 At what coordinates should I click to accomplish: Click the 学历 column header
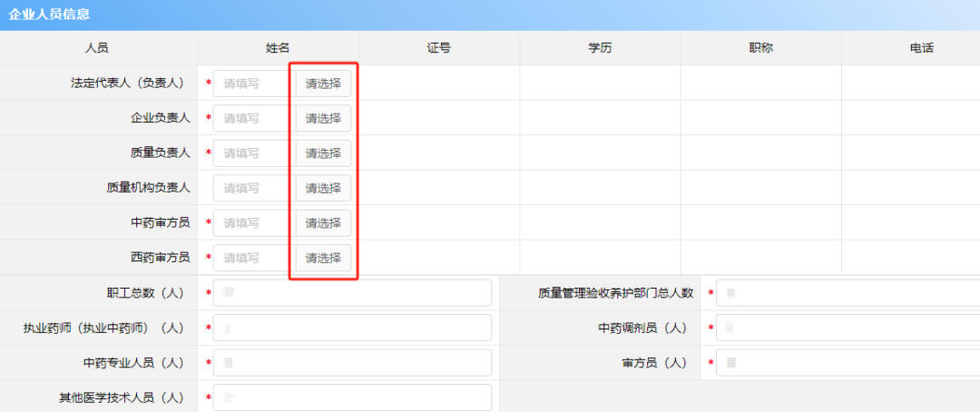[600, 48]
